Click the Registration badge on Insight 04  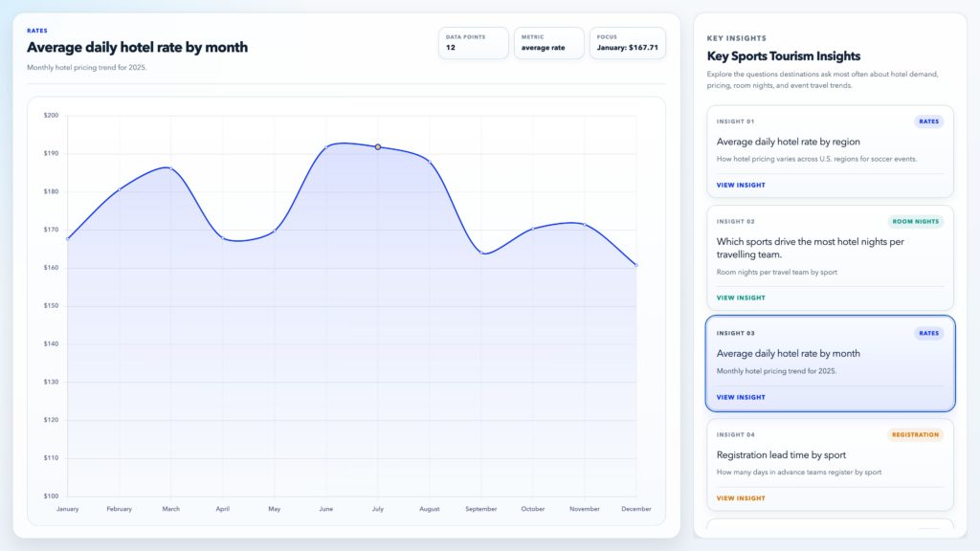coord(915,434)
